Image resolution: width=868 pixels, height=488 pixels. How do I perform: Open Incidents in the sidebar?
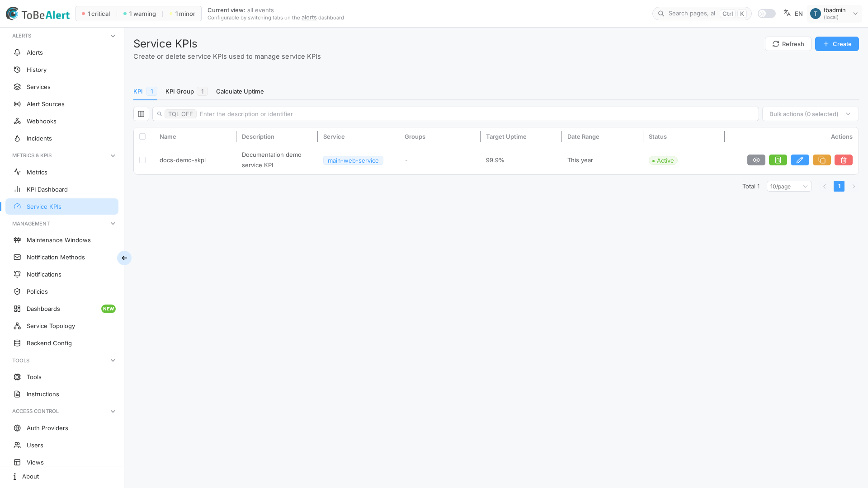coord(62,138)
